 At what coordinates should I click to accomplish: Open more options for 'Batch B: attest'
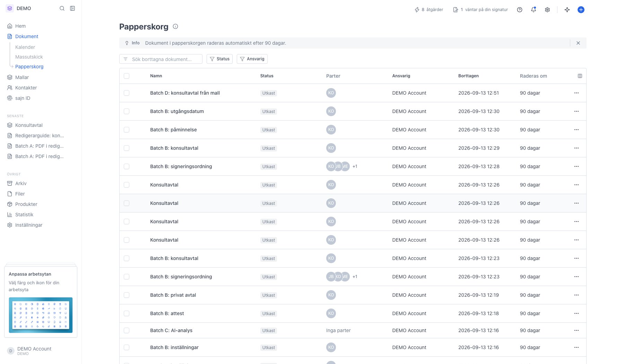(x=577, y=313)
